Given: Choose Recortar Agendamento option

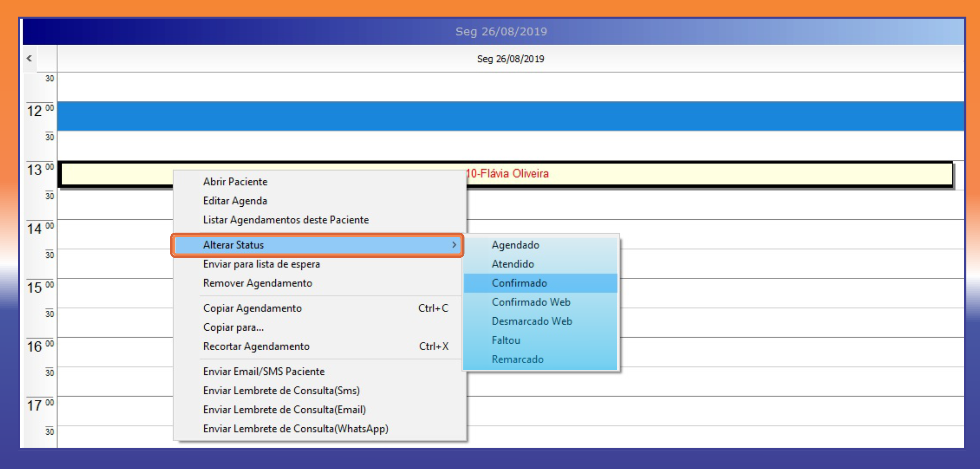Looking at the screenshot, I should tap(256, 346).
